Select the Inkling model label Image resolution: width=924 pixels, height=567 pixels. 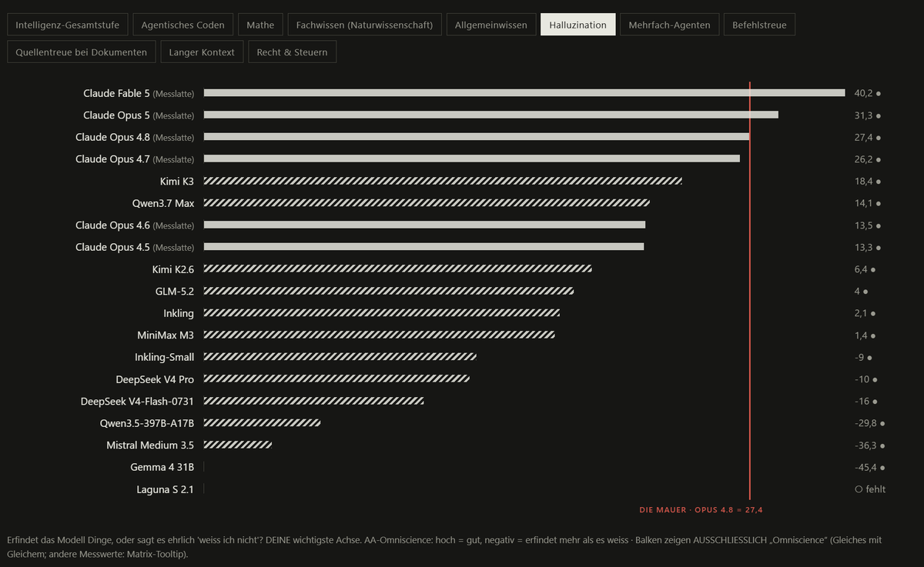(179, 314)
